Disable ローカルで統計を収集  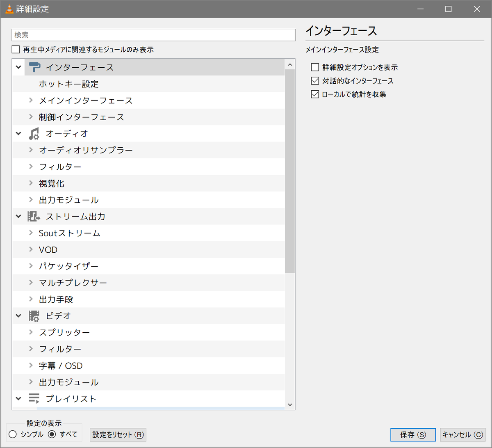point(314,94)
